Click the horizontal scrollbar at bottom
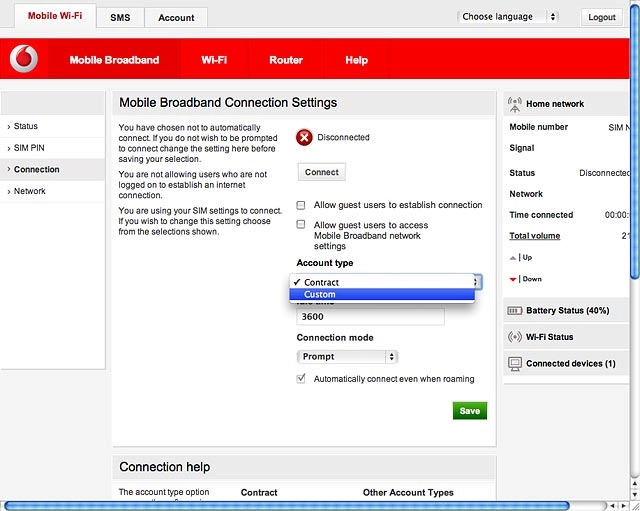The height and width of the screenshot is (511, 640). tap(286, 506)
